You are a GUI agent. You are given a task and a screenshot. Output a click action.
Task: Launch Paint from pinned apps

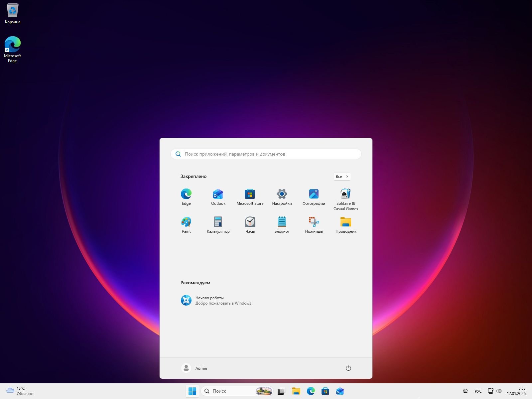pyautogui.click(x=186, y=225)
